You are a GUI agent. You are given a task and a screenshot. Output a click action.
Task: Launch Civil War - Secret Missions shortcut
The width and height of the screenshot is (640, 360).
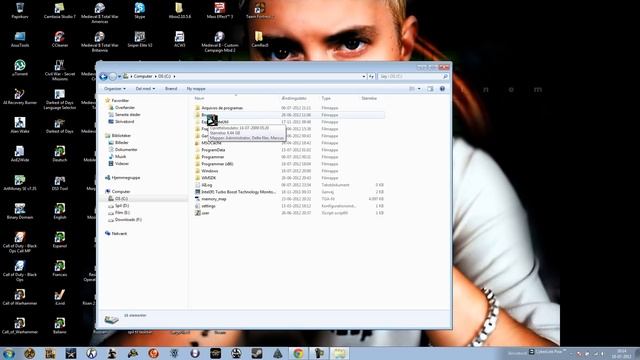[60, 70]
